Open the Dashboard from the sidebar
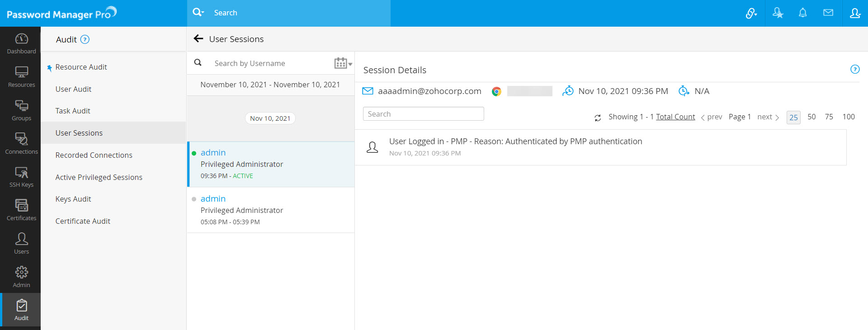The image size is (868, 330). click(x=21, y=44)
